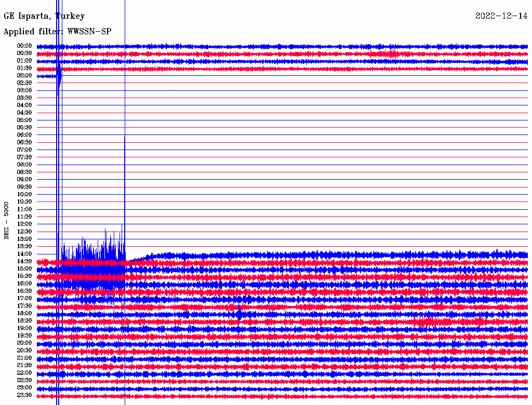Pick the 09:30 time row label
Image resolution: width=532 pixels, height=405 pixels.
coord(24,187)
